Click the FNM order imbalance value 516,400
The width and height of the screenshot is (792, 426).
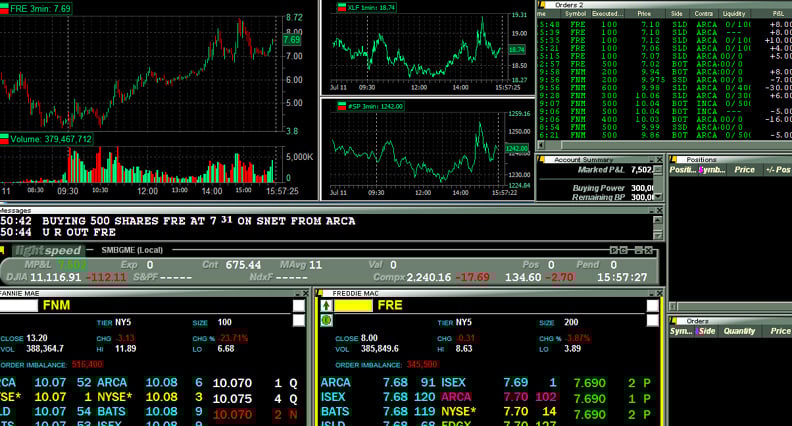point(87,364)
